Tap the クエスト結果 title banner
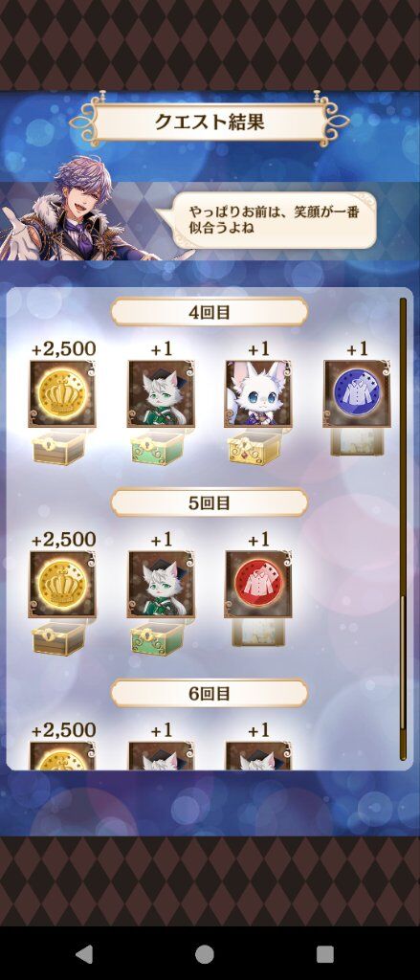 (210, 122)
